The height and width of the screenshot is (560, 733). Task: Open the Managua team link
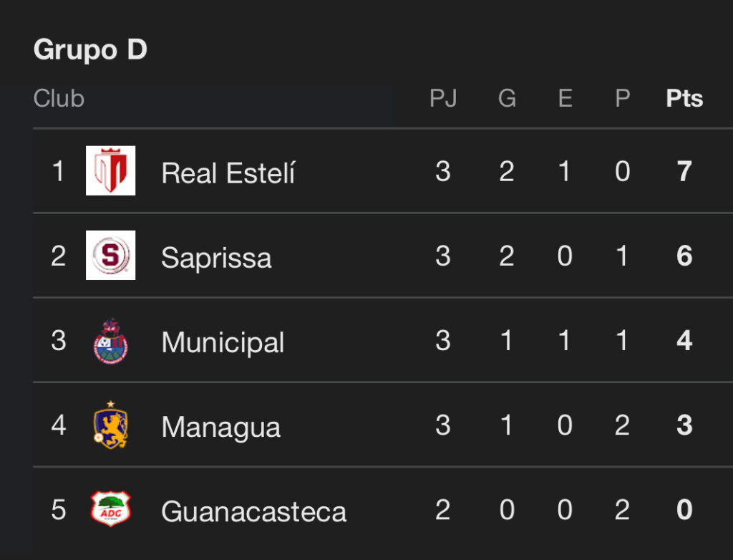[220, 427]
